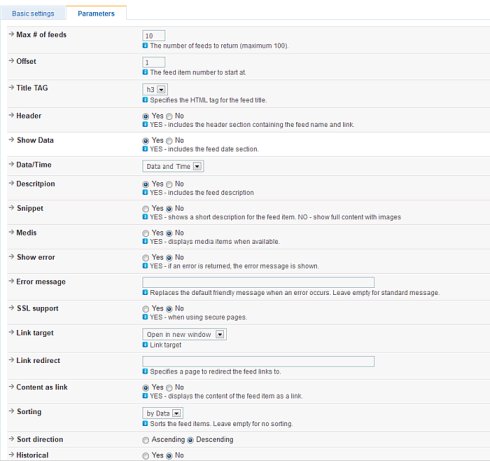Click the Error message text field
Screen dimensions: 490x461
pyautogui.click(x=258, y=282)
